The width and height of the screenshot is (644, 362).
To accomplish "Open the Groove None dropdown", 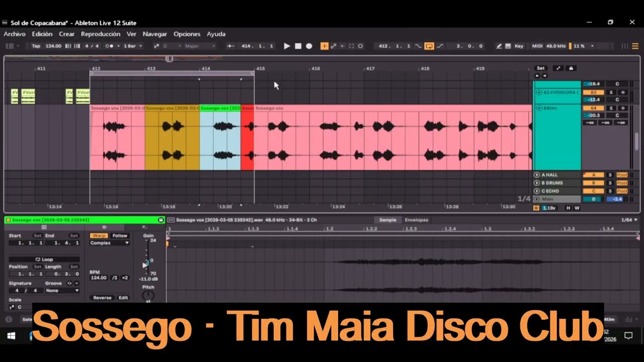I will coord(62,291).
